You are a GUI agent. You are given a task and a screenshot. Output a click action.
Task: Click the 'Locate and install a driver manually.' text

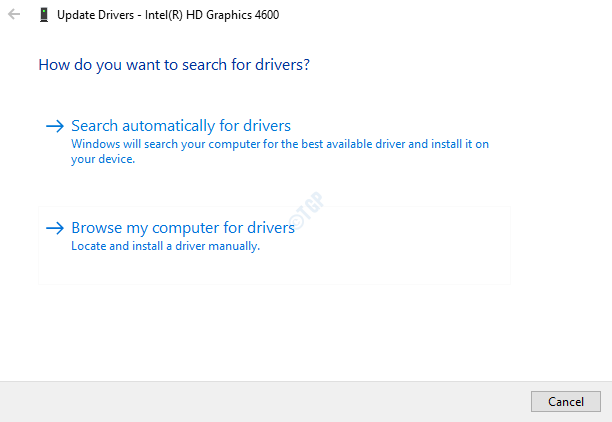(x=165, y=246)
